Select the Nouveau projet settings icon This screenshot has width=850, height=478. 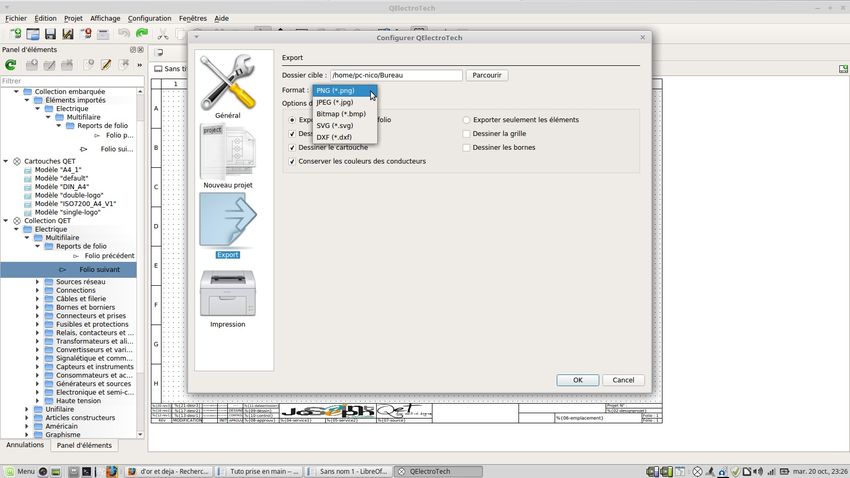(x=227, y=154)
